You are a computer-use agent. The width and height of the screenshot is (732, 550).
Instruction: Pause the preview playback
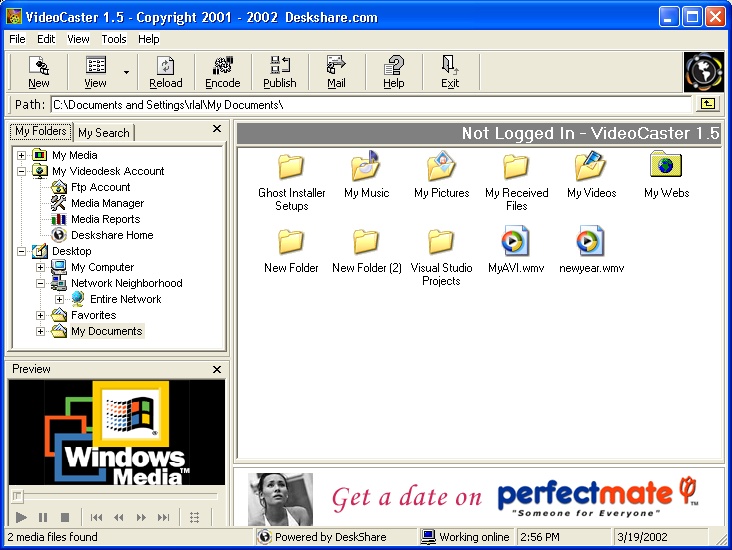[43, 517]
